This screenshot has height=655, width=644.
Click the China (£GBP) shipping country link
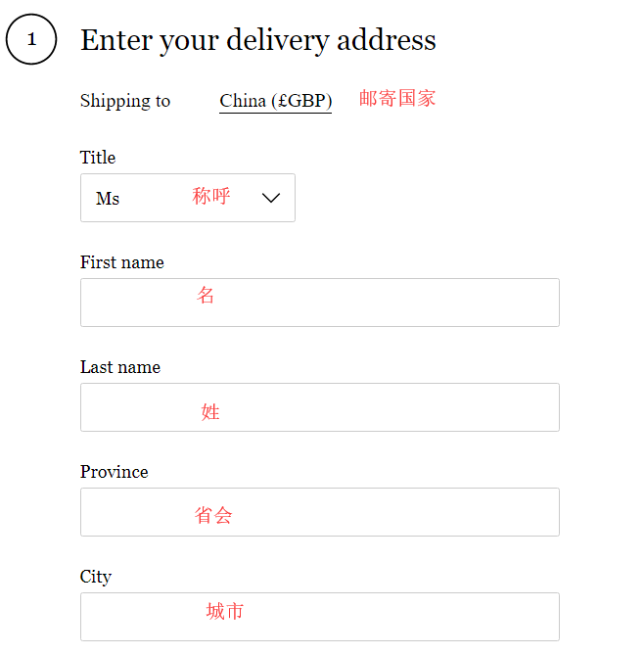pos(275,101)
